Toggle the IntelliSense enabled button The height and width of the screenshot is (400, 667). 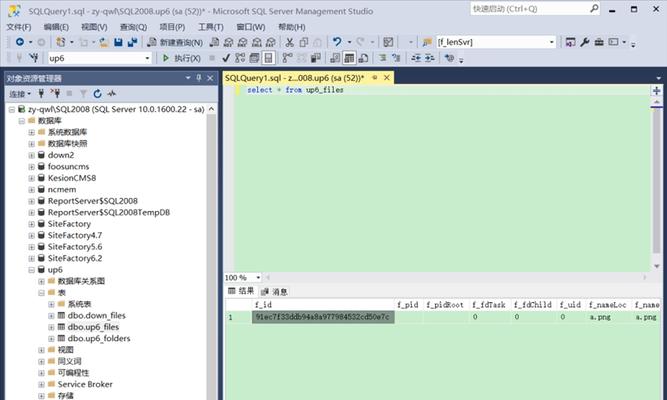coord(268,58)
